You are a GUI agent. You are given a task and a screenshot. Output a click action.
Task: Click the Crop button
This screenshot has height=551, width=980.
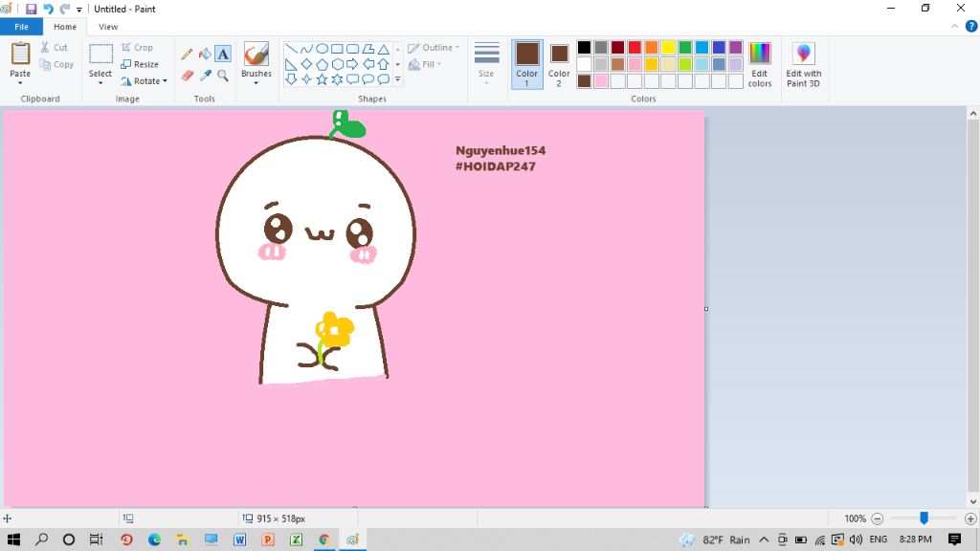(x=137, y=48)
